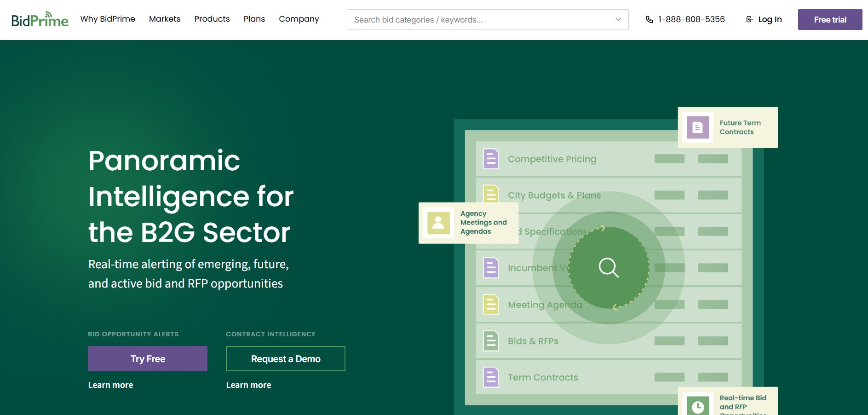This screenshot has height=415, width=868.
Task: Click the phone icon beside 1-888-808-5356
Action: coord(649,19)
